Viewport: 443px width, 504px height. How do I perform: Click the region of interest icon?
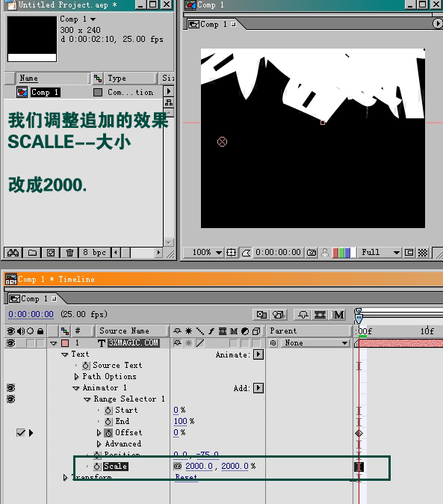[409, 252]
